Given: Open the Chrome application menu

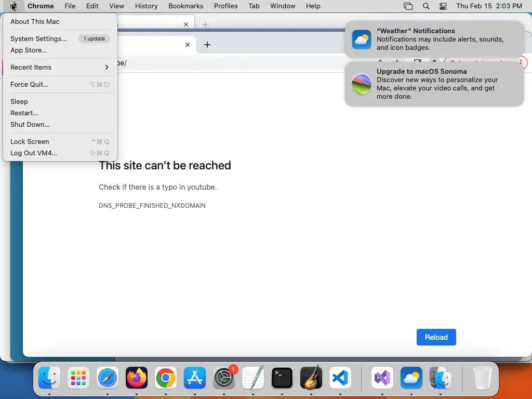Looking at the screenshot, I should 41,6.
